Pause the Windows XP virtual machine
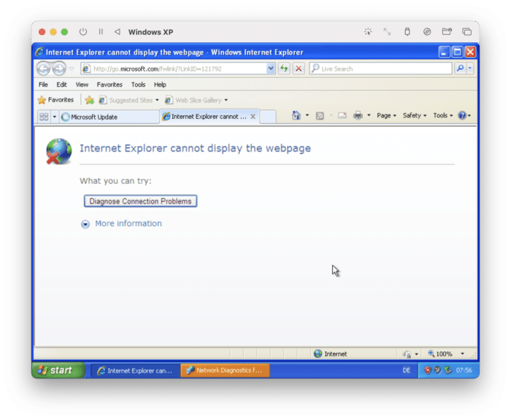The width and height of the screenshot is (511, 420). click(x=101, y=32)
